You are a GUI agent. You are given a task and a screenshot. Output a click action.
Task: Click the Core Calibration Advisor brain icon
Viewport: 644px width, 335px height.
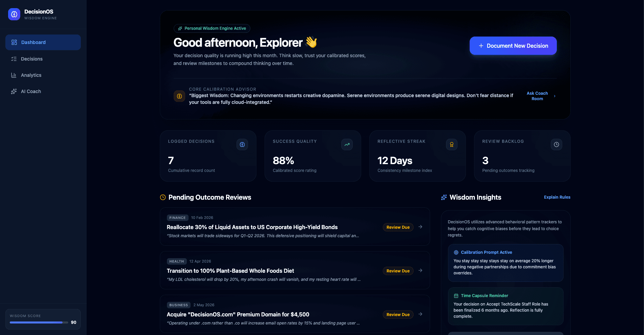click(179, 96)
